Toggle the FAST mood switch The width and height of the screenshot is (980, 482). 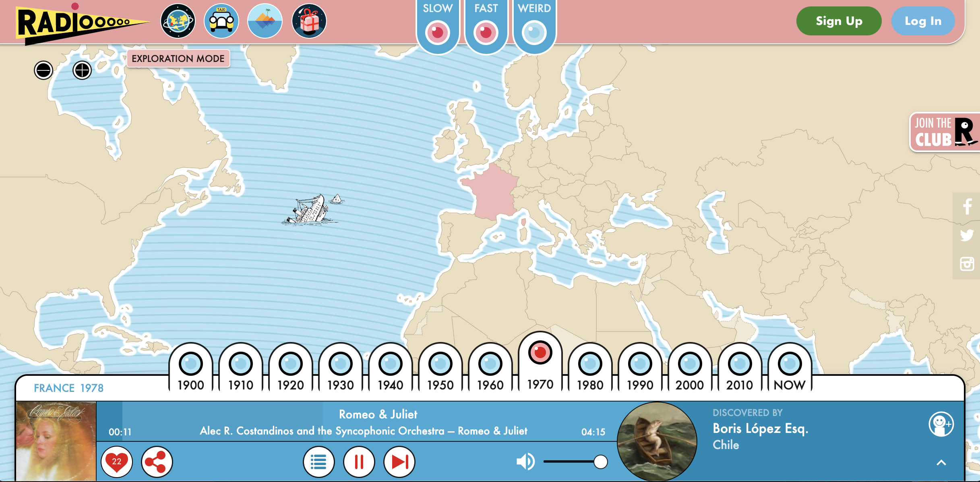click(486, 32)
